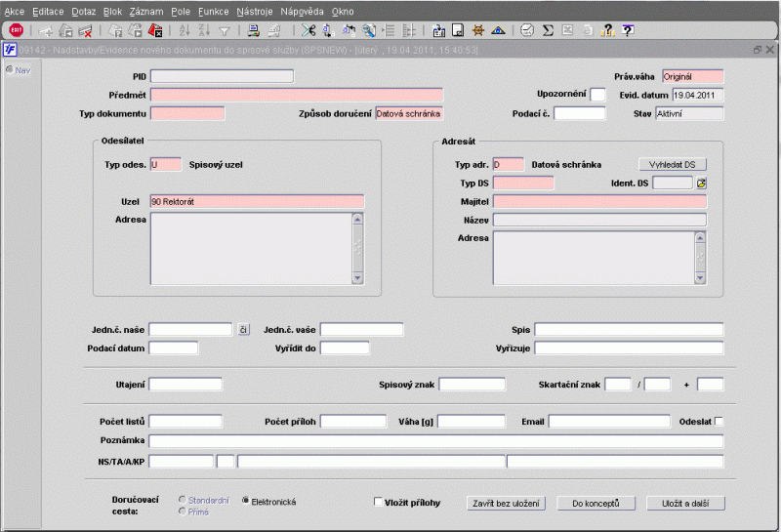This screenshot has width=781, height=532.
Task: Click the scissors cut icon
Action: [308, 30]
